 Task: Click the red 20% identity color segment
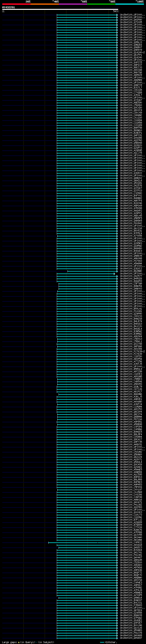click(x=16, y=4)
